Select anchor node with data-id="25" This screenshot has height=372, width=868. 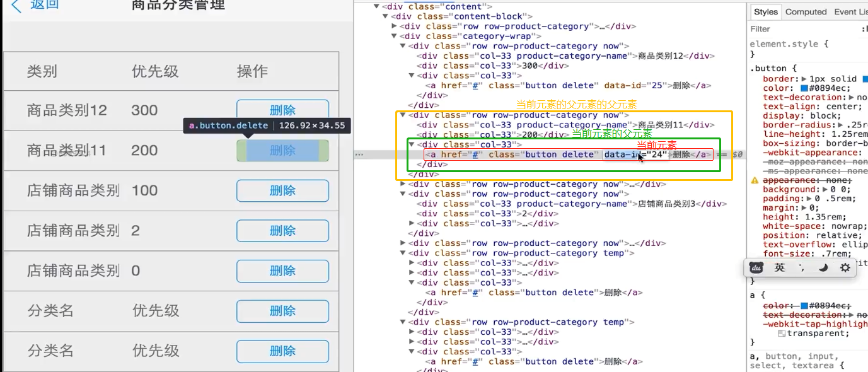tap(569, 85)
